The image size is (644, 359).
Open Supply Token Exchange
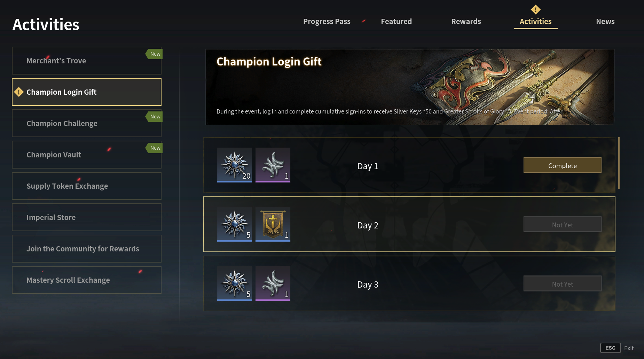pyautogui.click(x=86, y=186)
